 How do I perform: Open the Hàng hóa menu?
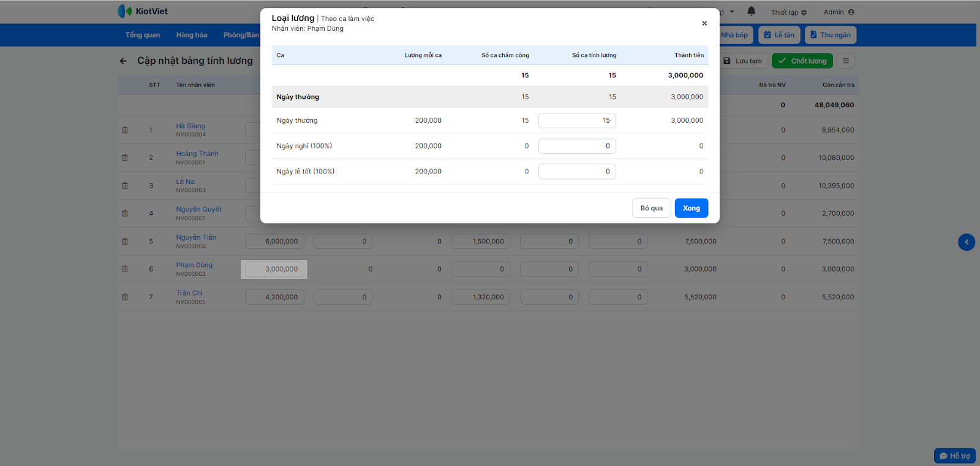point(192,35)
